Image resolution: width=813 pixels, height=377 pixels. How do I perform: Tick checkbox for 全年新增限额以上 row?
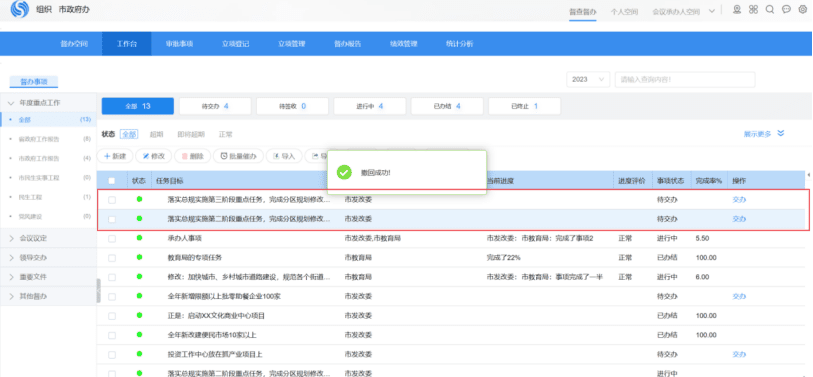pos(112,297)
